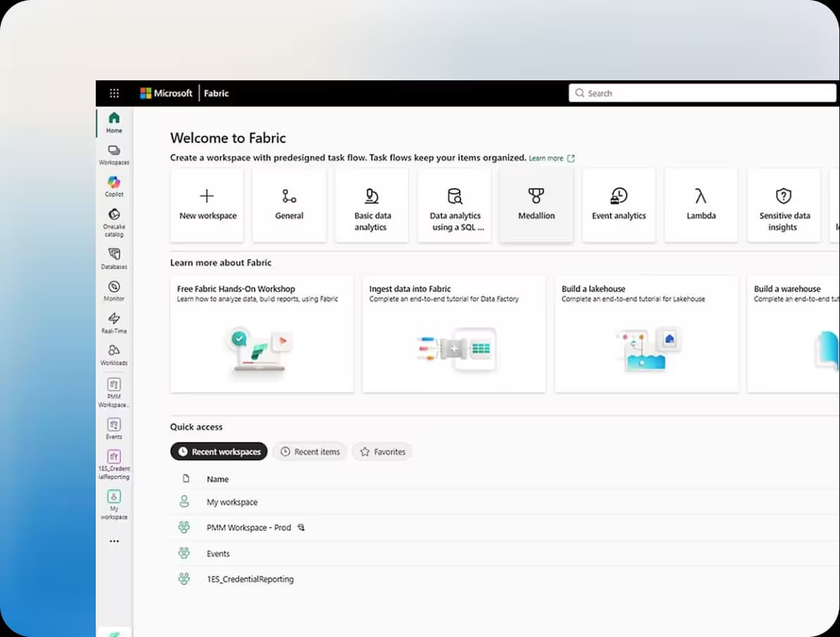Open OneLake catalog in sidebar
Image resolution: width=840 pixels, height=637 pixels.
pos(114,222)
